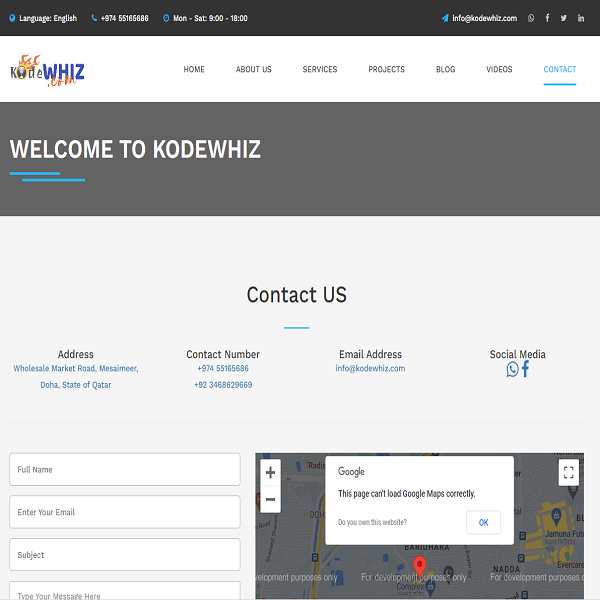
Task: Click the clock icon beside business hours
Action: coord(166,18)
